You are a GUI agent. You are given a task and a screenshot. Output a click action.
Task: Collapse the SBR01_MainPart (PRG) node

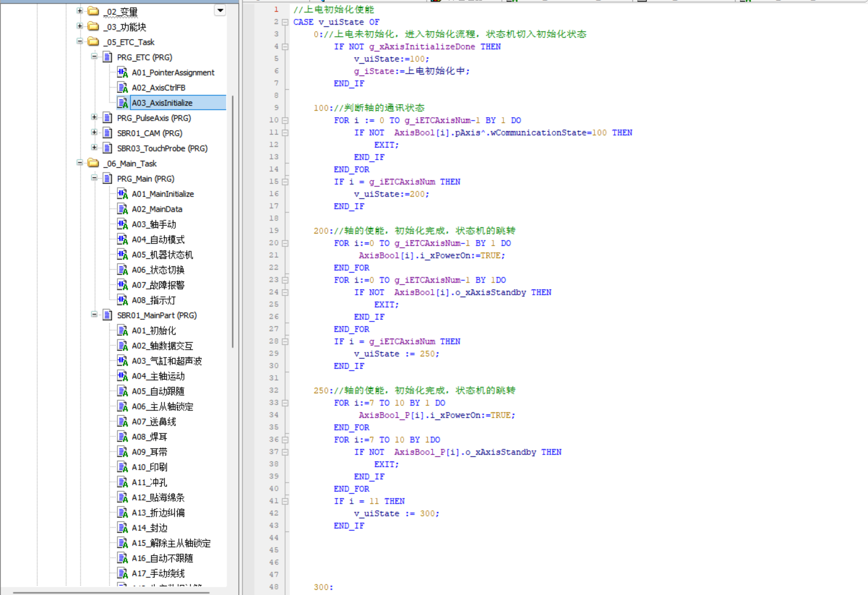click(x=94, y=315)
